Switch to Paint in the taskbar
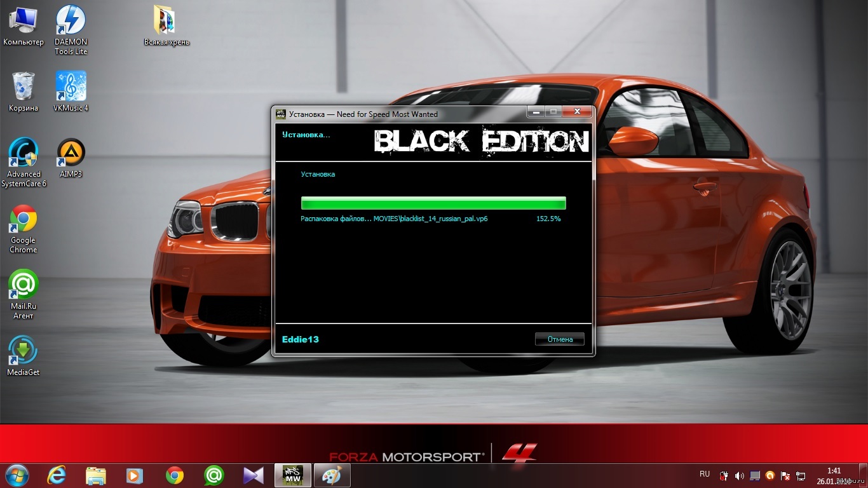 (331, 475)
